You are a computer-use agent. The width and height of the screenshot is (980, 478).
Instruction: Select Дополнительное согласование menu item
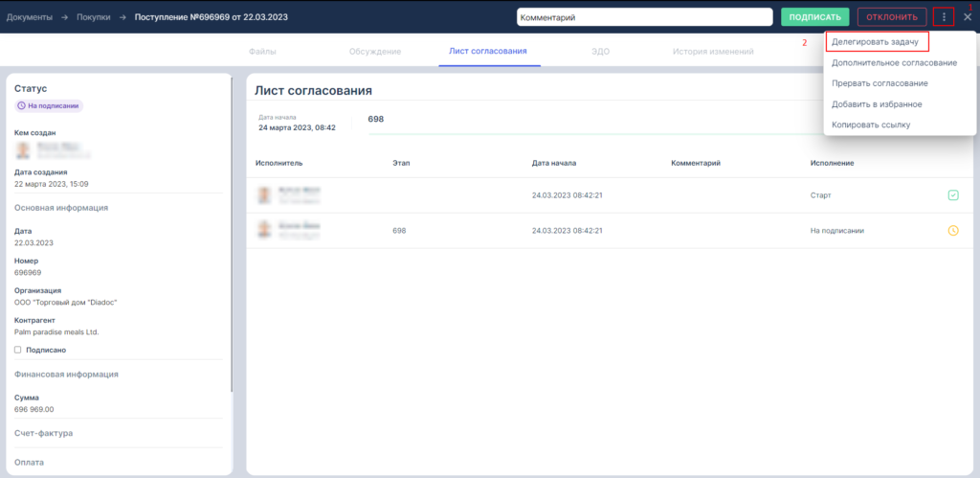(x=895, y=62)
